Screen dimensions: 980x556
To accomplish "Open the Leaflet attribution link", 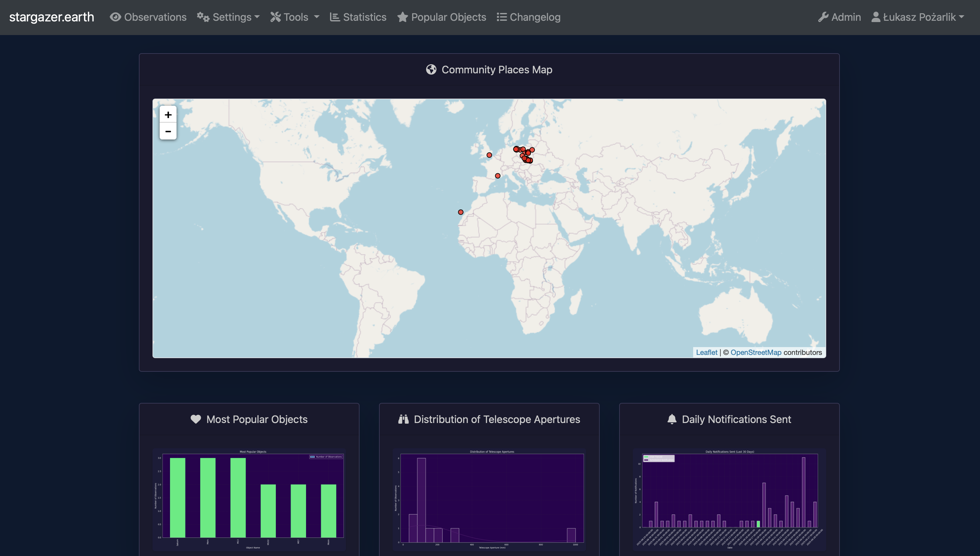I will point(706,353).
